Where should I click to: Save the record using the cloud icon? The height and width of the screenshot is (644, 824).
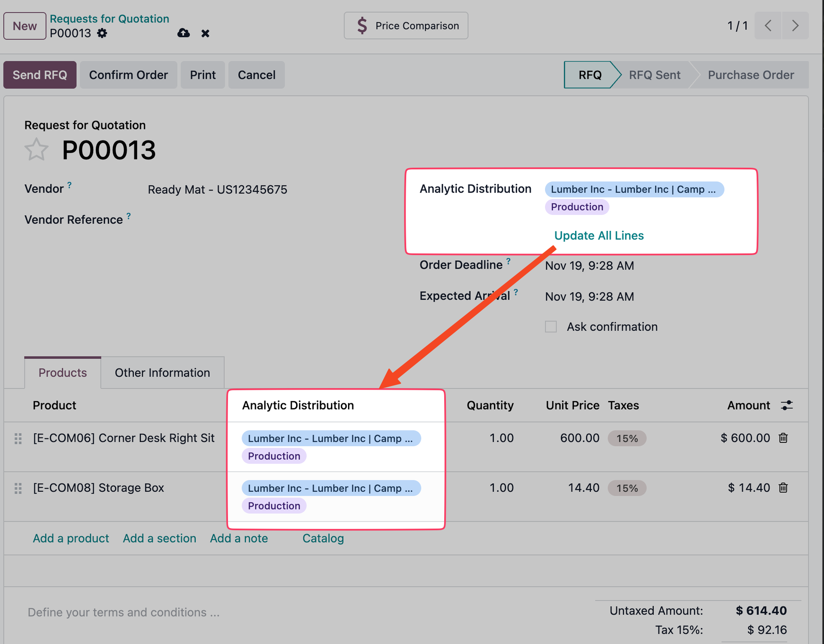click(x=184, y=33)
